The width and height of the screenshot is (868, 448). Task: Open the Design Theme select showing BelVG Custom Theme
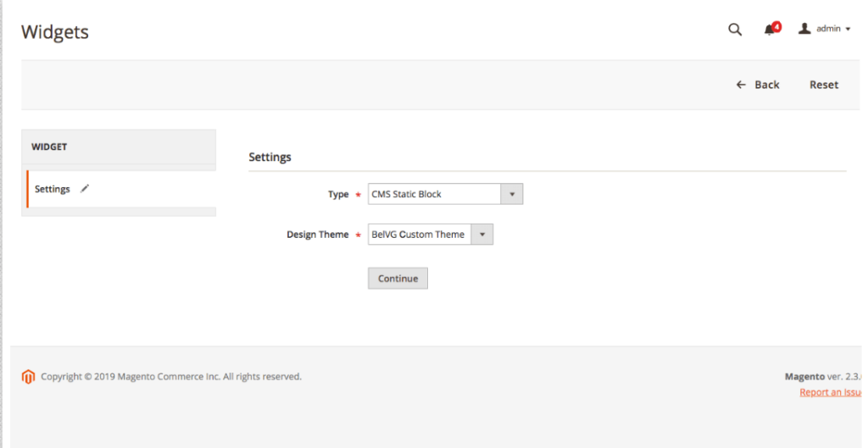tap(430, 235)
